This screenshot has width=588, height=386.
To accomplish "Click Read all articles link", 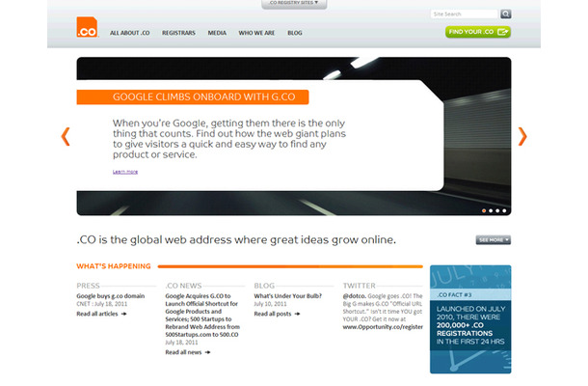I will click(101, 314).
